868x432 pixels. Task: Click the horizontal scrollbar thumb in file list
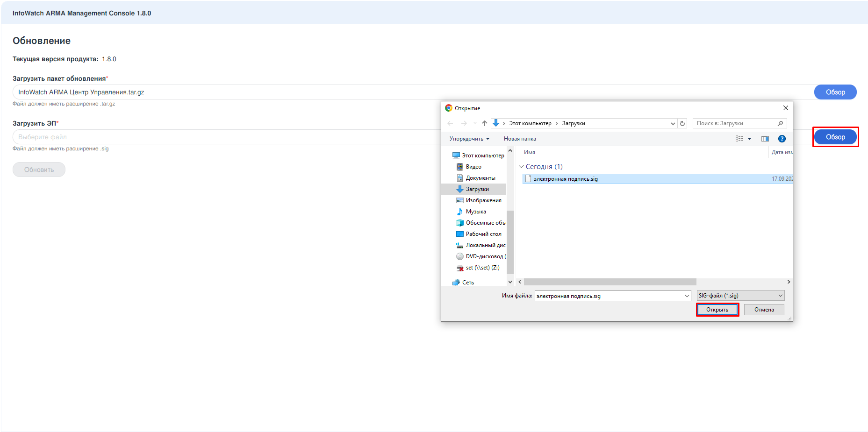(x=610, y=282)
